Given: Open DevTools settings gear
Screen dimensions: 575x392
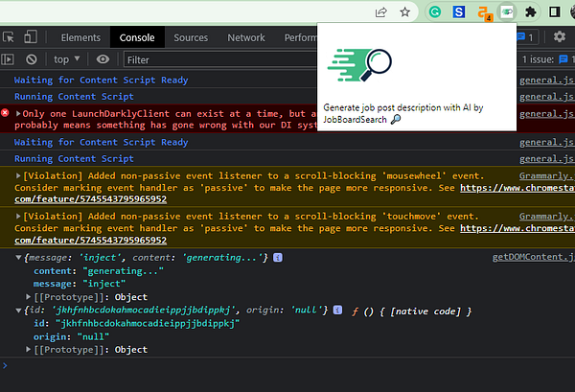Looking at the screenshot, I should point(559,37).
